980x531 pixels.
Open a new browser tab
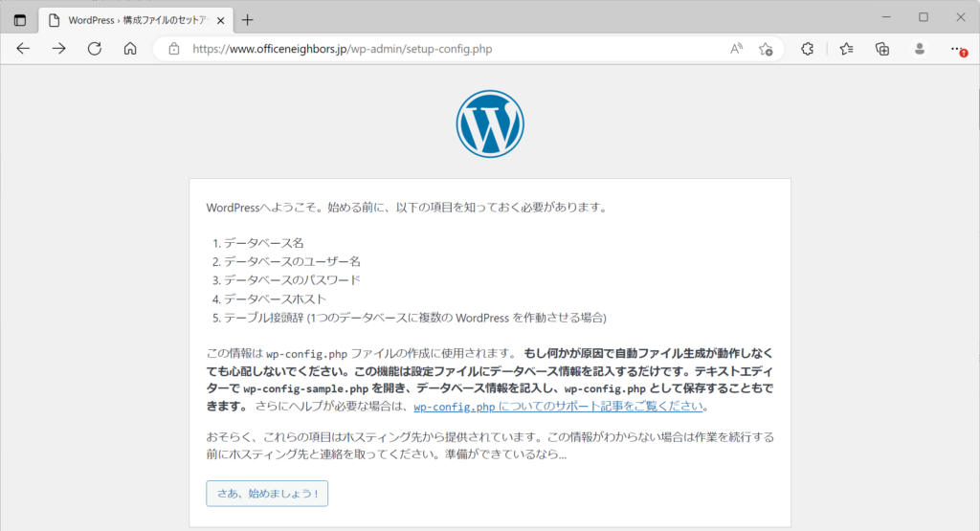click(248, 19)
